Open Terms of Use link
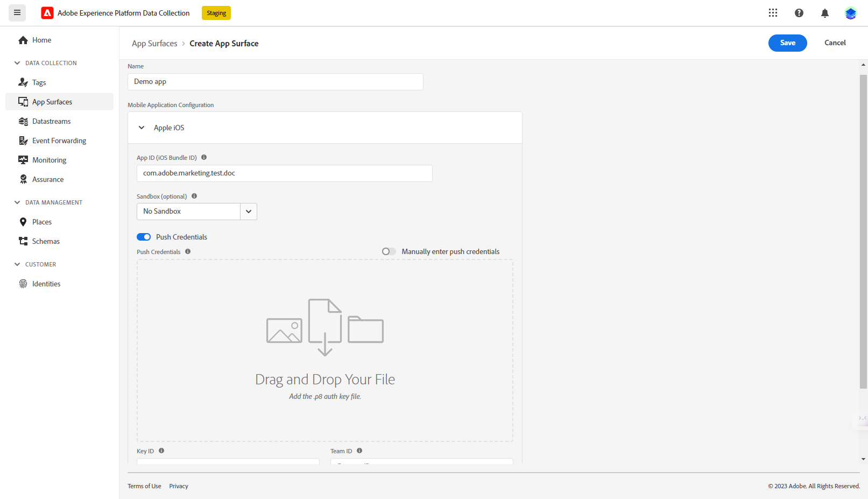 [x=144, y=486]
